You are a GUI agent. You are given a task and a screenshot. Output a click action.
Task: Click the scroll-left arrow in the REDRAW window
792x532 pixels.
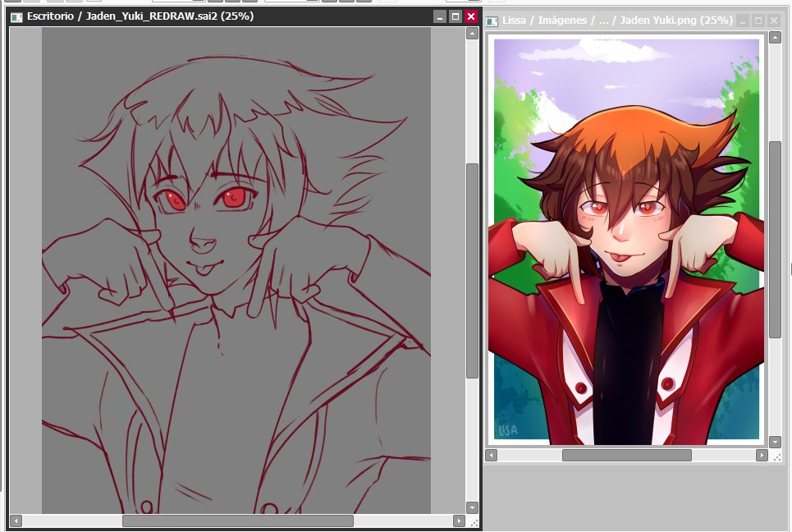coord(16,521)
